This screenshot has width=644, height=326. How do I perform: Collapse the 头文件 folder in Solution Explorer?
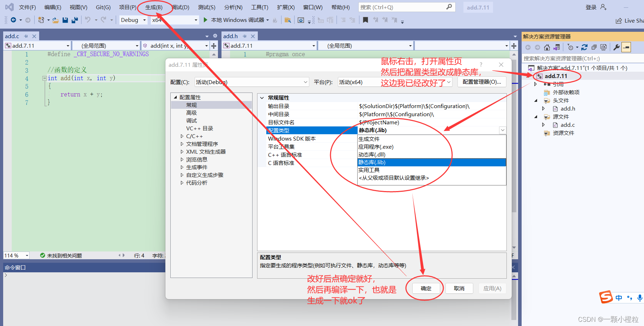[x=536, y=101]
